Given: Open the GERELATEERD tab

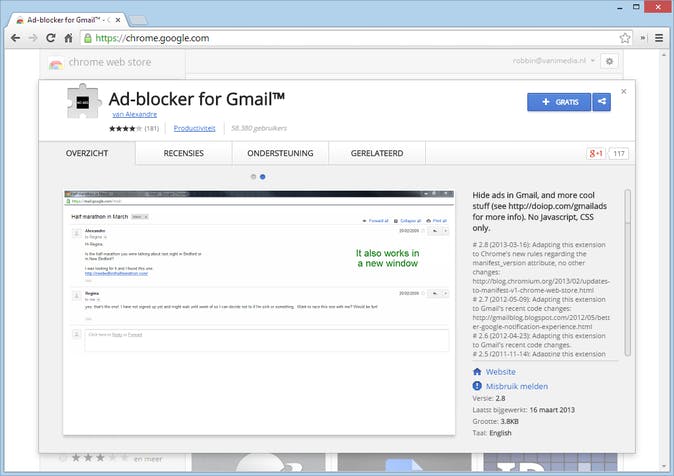Looking at the screenshot, I should click(377, 153).
